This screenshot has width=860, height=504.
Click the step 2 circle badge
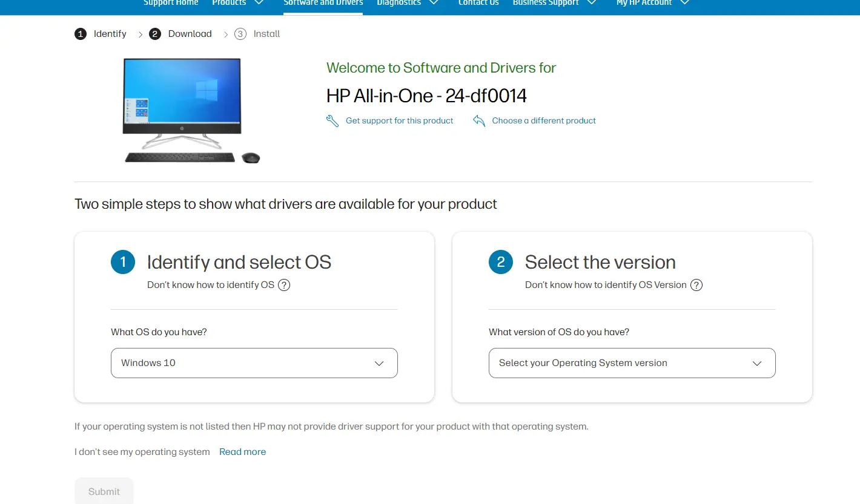(501, 262)
